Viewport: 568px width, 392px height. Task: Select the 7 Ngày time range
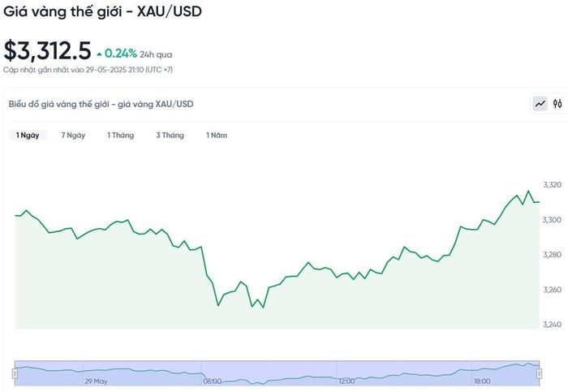click(x=73, y=136)
